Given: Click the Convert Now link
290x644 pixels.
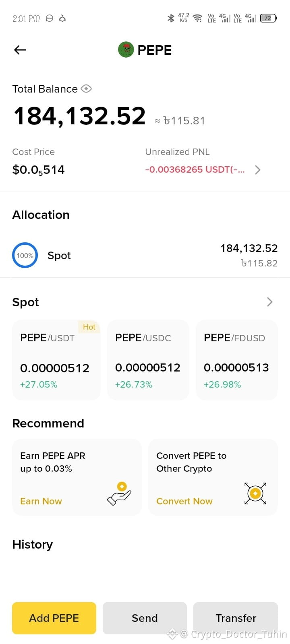Looking at the screenshot, I should [184, 501].
